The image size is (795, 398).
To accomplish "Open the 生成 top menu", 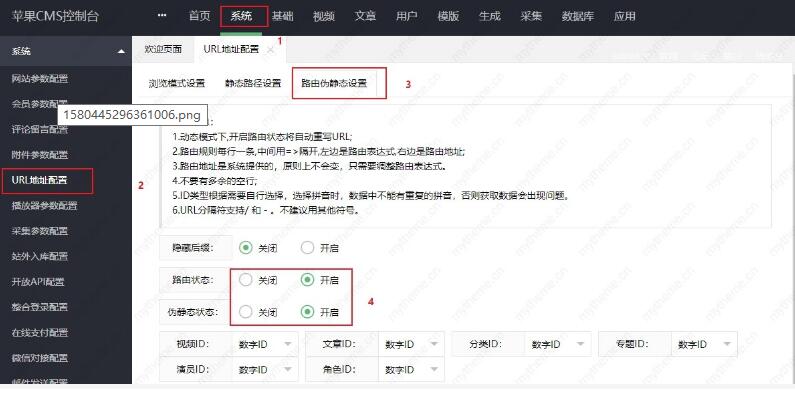I will pyautogui.click(x=490, y=16).
